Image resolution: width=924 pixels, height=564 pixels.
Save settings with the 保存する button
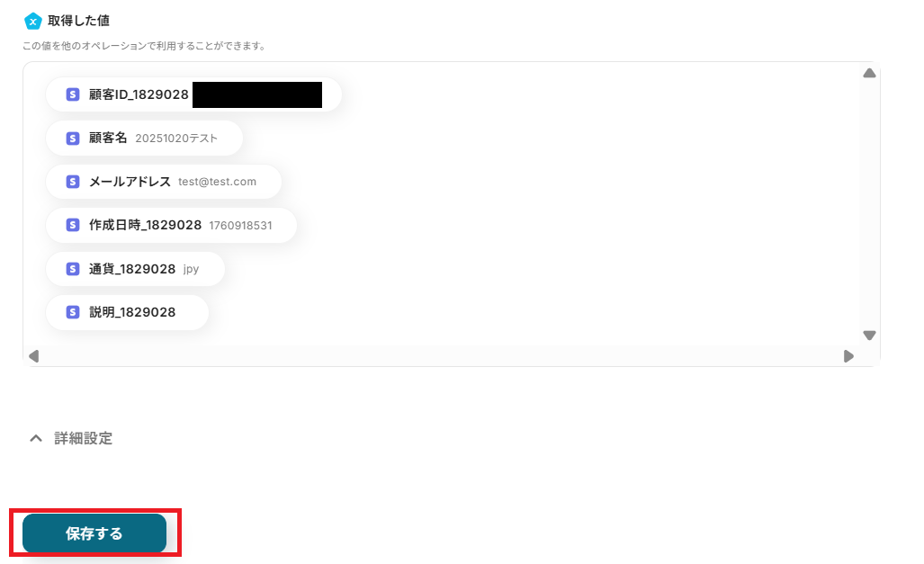coord(94,533)
